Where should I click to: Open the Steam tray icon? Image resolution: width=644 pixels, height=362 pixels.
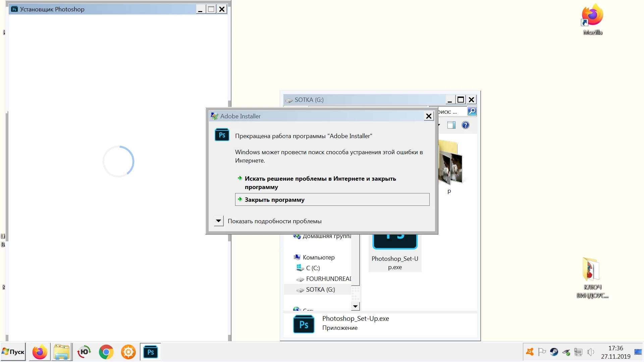coord(554,352)
